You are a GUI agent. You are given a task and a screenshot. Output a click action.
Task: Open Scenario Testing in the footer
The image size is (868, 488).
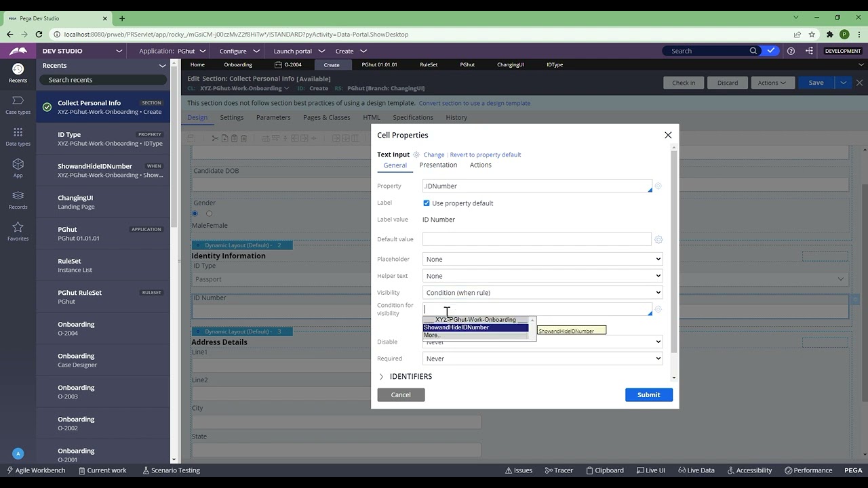coord(172,470)
